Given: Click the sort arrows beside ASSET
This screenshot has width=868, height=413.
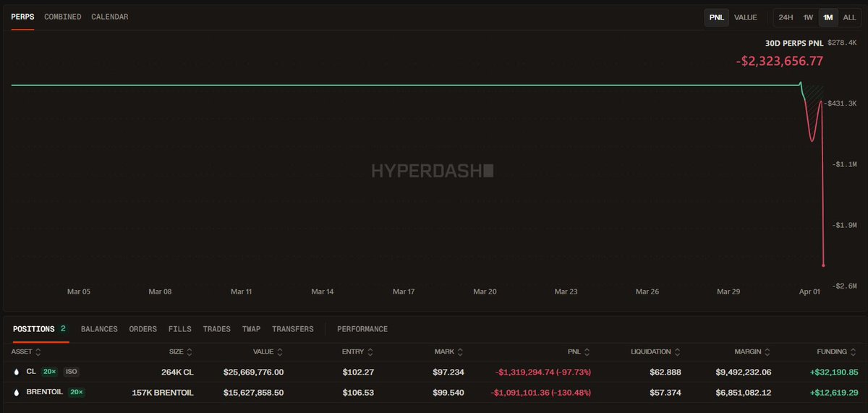Looking at the screenshot, I should (38, 352).
